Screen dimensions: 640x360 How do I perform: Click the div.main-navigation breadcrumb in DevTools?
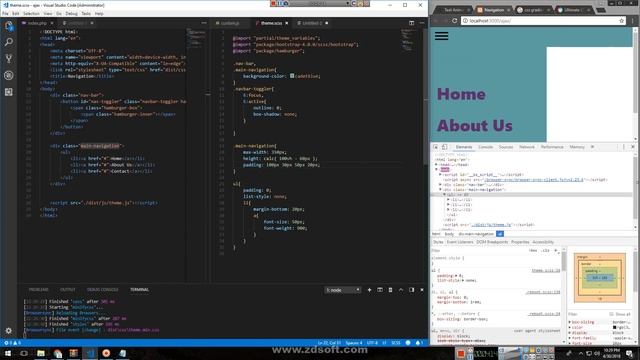coord(476,234)
